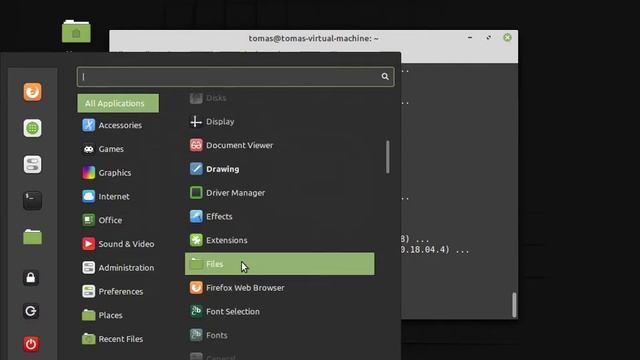The height and width of the screenshot is (360, 640).
Task: Click the Driver Manager chip icon
Action: (196, 193)
